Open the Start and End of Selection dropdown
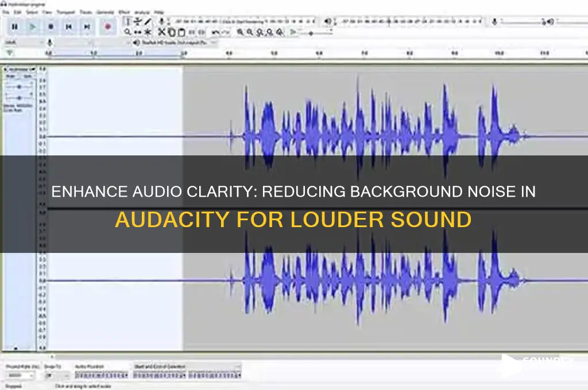Screen dimensions: 588x390 click(187, 366)
